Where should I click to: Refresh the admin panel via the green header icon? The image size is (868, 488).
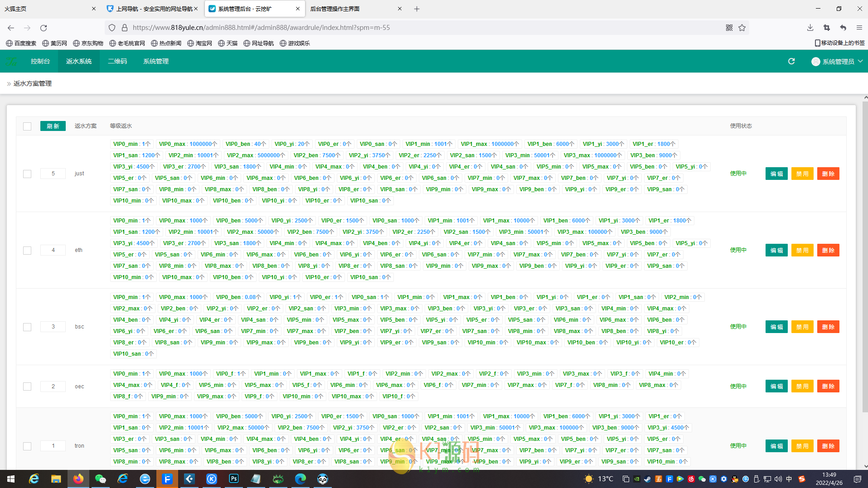(791, 61)
